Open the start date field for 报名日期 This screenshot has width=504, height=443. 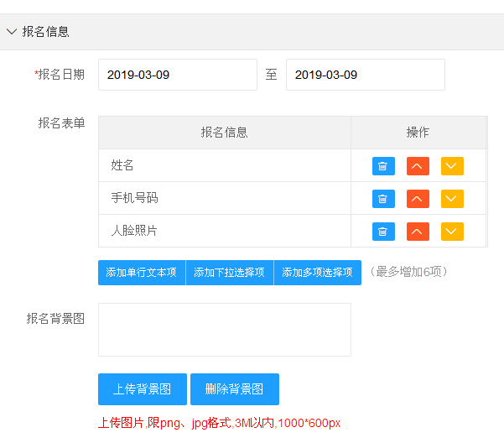pos(178,75)
